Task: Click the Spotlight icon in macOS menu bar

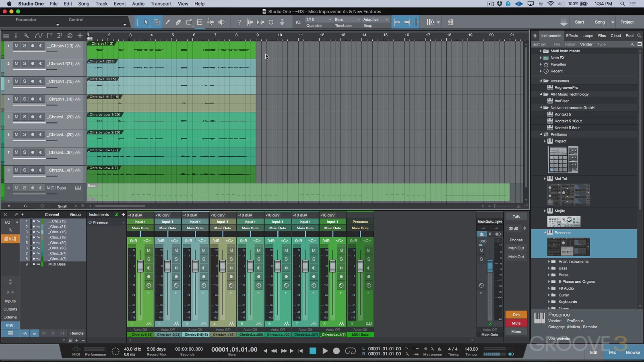Action: click(x=622, y=4)
